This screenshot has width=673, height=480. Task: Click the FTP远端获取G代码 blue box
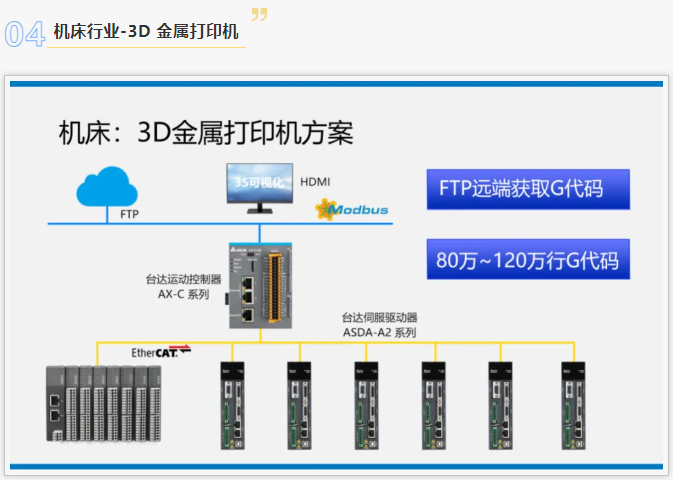coord(528,189)
